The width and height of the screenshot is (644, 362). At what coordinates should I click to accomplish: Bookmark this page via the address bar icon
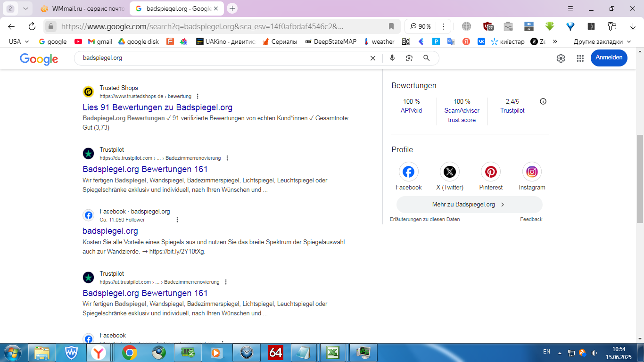391,26
